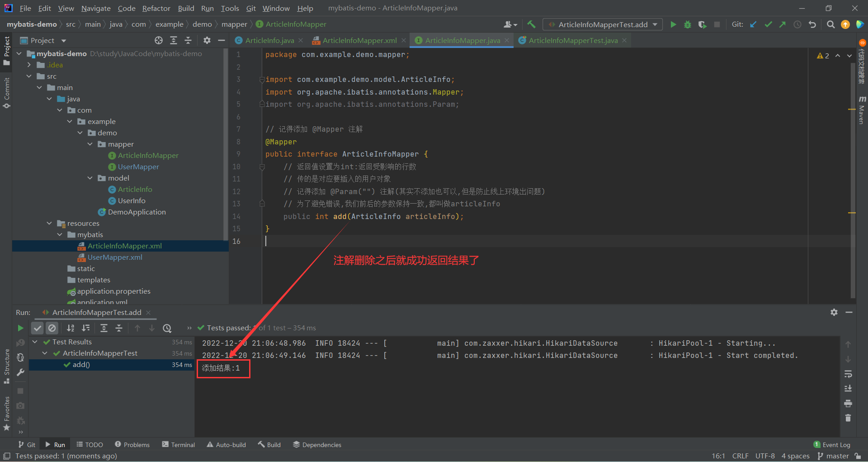Open Run panel settings gear
868x462 pixels.
pyautogui.click(x=834, y=312)
